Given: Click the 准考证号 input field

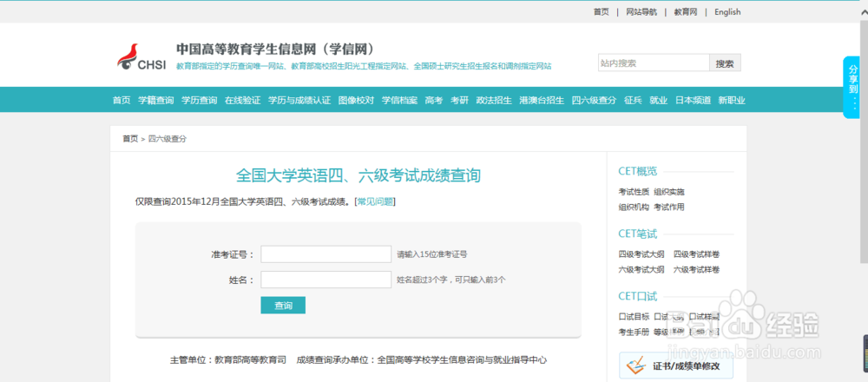Looking at the screenshot, I should [326, 254].
